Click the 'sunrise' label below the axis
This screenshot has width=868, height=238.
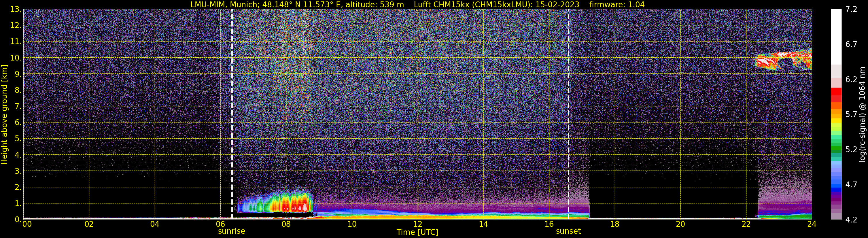coord(232,231)
